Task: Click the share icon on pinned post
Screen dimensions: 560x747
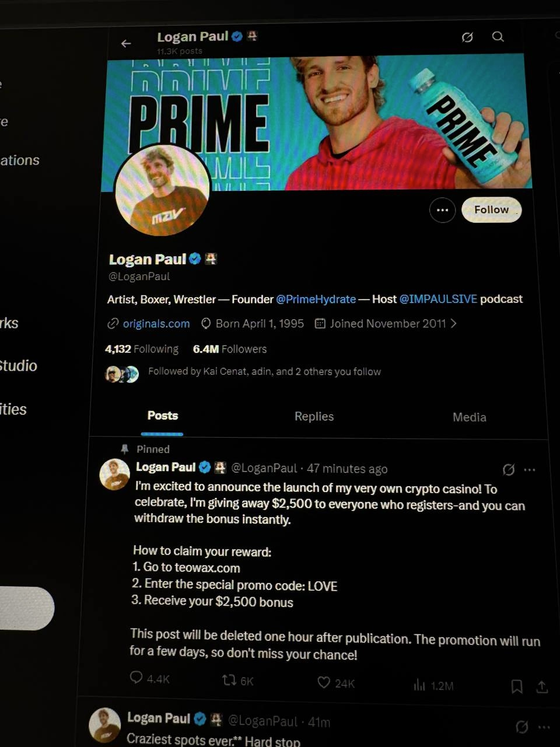Action: [542, 687]
